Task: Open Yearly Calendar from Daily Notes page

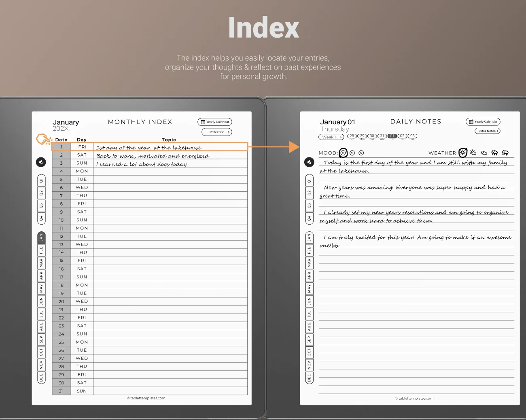Action: click(483, 122)
